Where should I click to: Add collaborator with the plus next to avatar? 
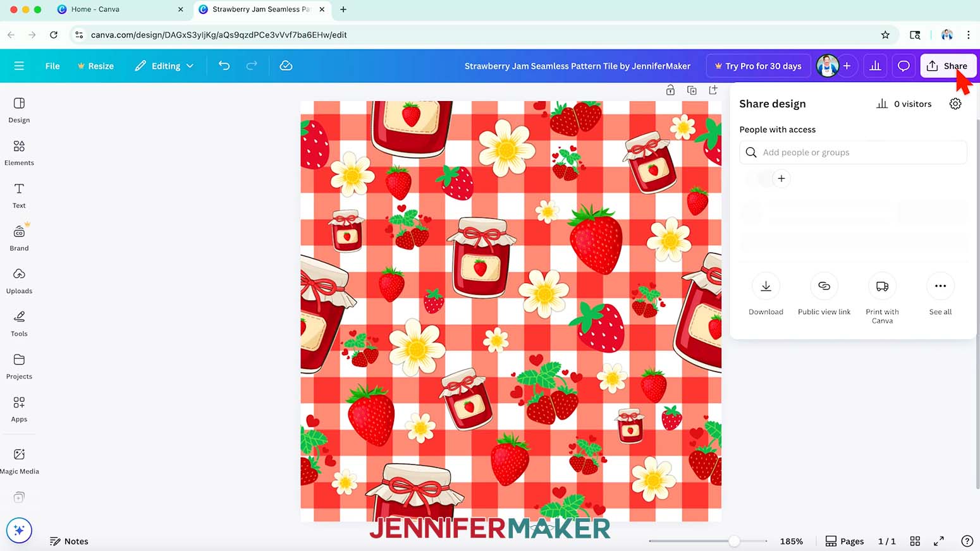click(847, 66)
